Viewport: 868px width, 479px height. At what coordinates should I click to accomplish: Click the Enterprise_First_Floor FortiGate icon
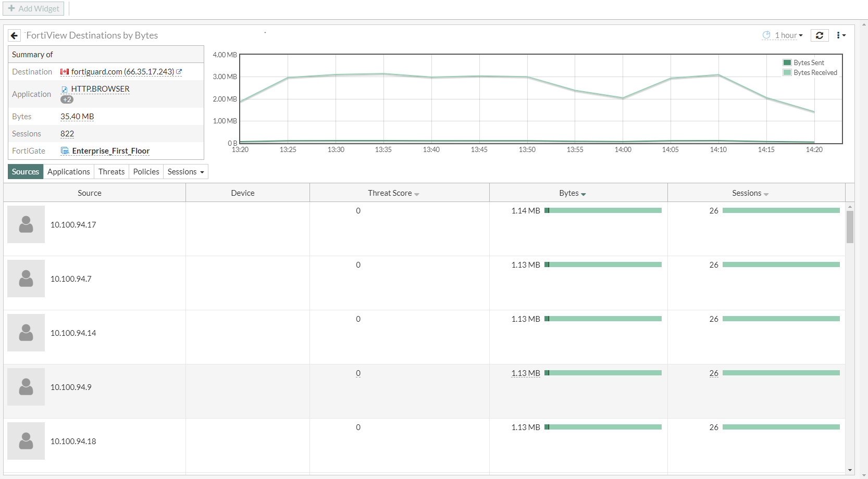[x=65, y=151]
